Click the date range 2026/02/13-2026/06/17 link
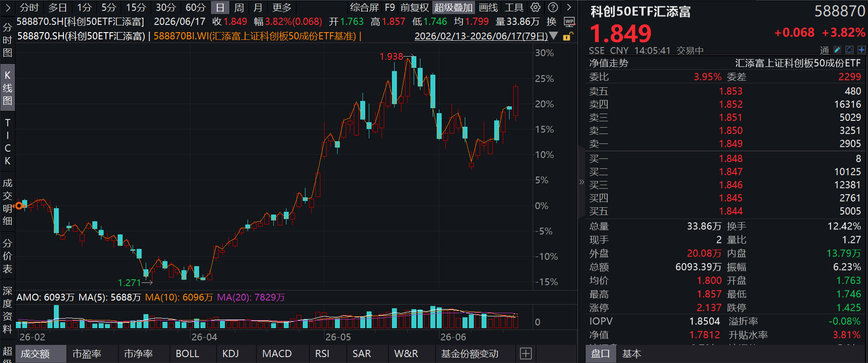This screenshot has width=868, height=363. click(481, 36)
